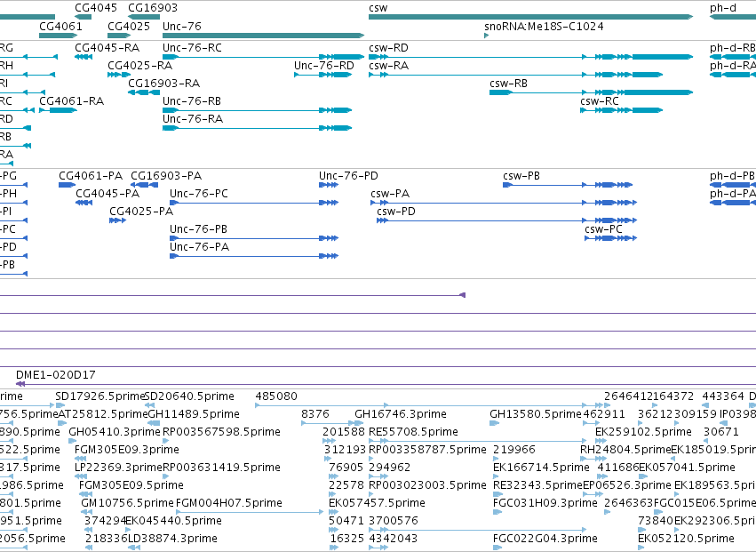The width and height of the screenshot is (756, 552).
Task: Open transcript CG16903-RA
Action: [x=144, y=92]
